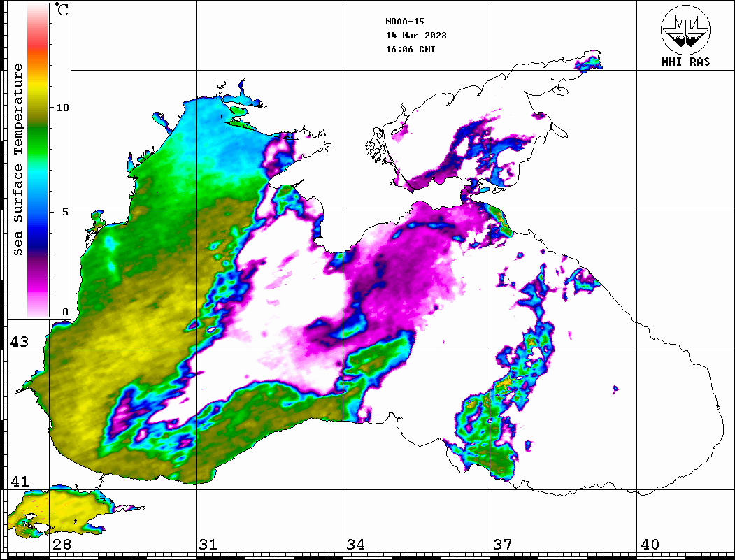Click the longitude label 37
This screenshot has height=560, width=735.
502,545
